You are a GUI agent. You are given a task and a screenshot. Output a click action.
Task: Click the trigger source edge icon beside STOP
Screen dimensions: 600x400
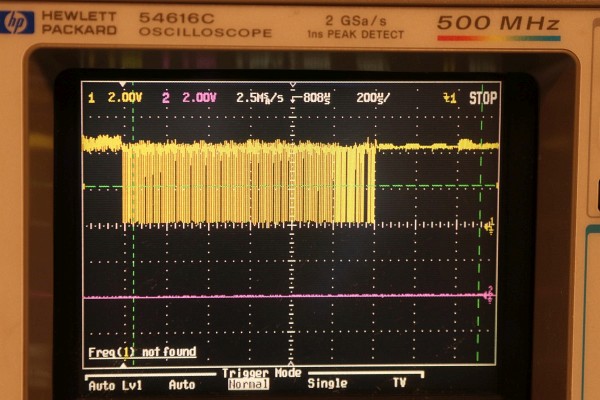tap(449, 98)
